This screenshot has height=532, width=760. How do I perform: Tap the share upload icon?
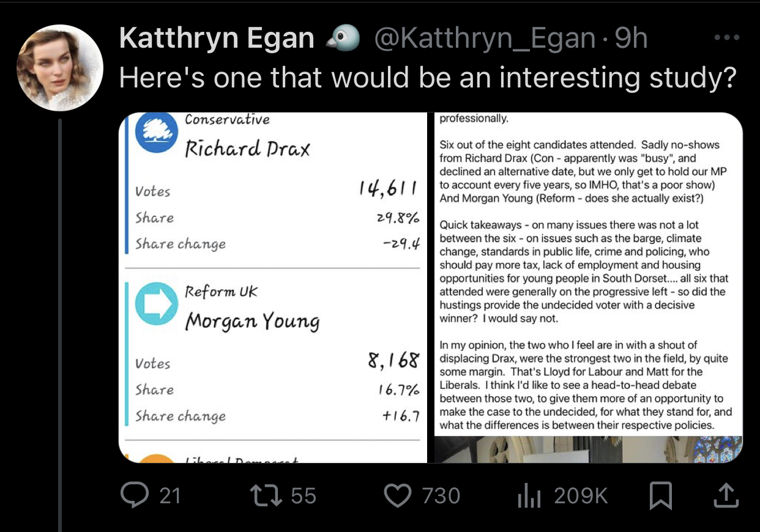(724, 495)
